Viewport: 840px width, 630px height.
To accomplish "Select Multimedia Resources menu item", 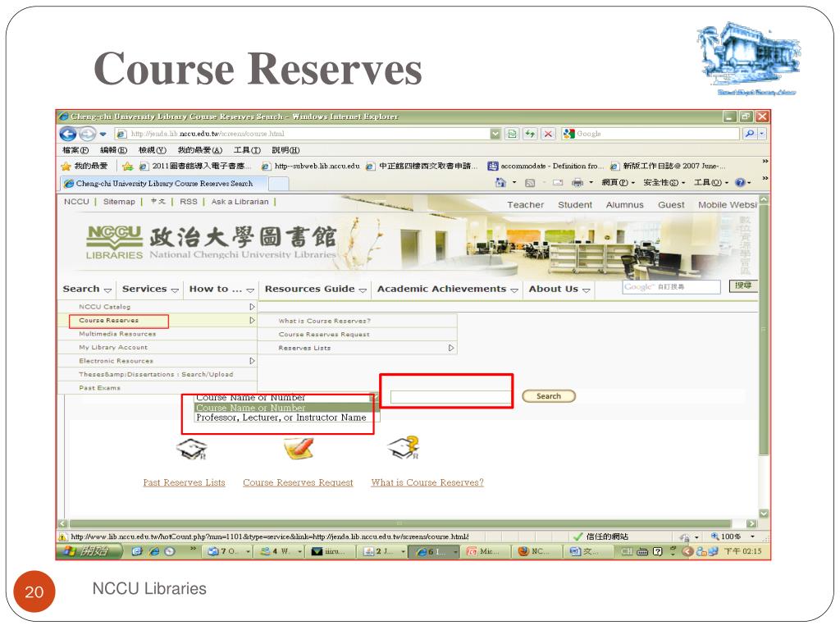I will 117,334.
